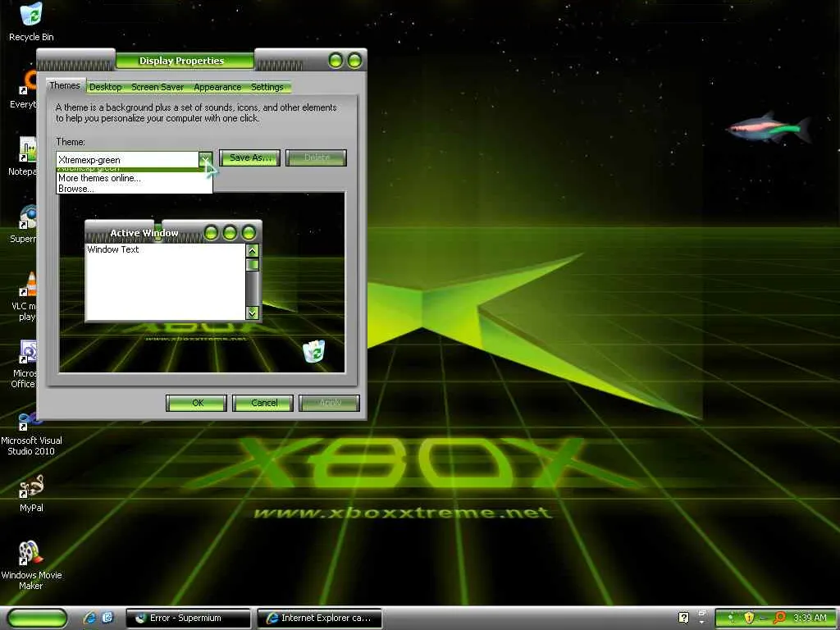Choose Browse... from theme list
Image resolution: width=840 pixels, height=630 pixels.
point(135,189)
